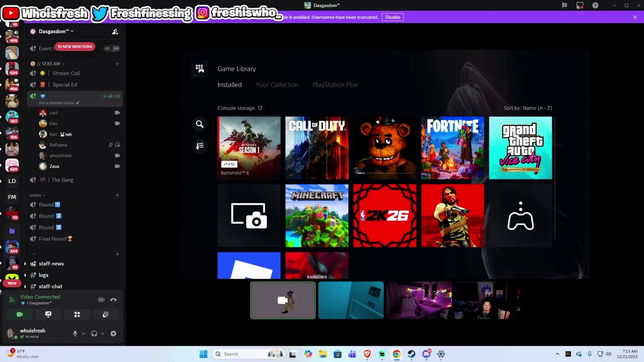Open Brave browser from taskbar

[367, 354]
